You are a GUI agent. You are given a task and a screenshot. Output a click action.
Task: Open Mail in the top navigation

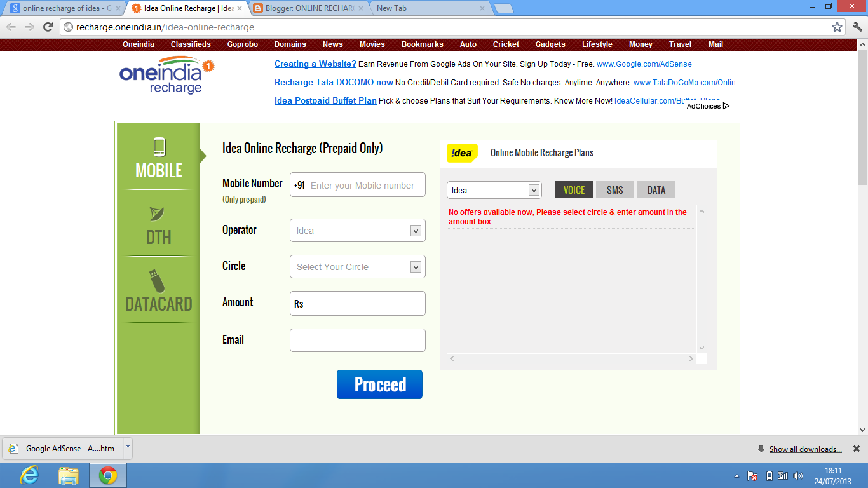pyautogui.click(x=715, y=44)
